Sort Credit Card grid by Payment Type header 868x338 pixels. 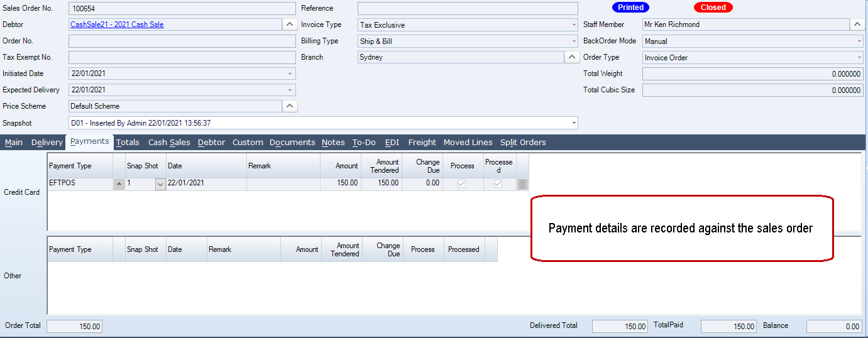click(x=80, y=166)
